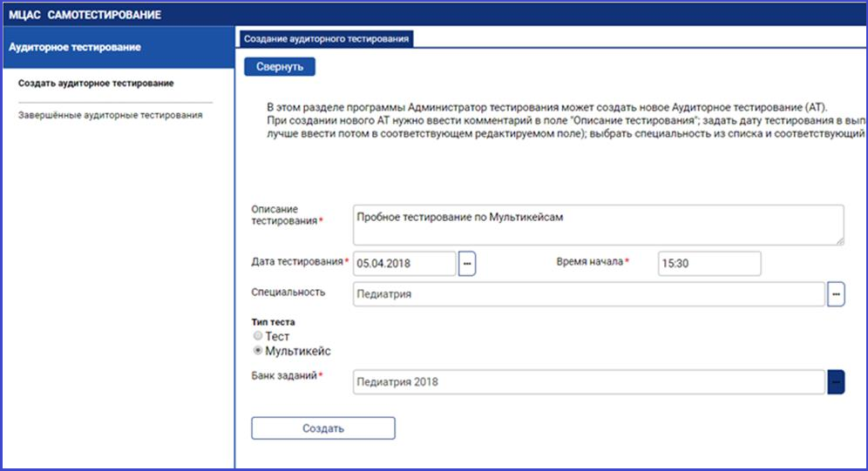Click the date field showing 05.04.2018
Viewport: 868px width, 471px height.
click(404, 263)
